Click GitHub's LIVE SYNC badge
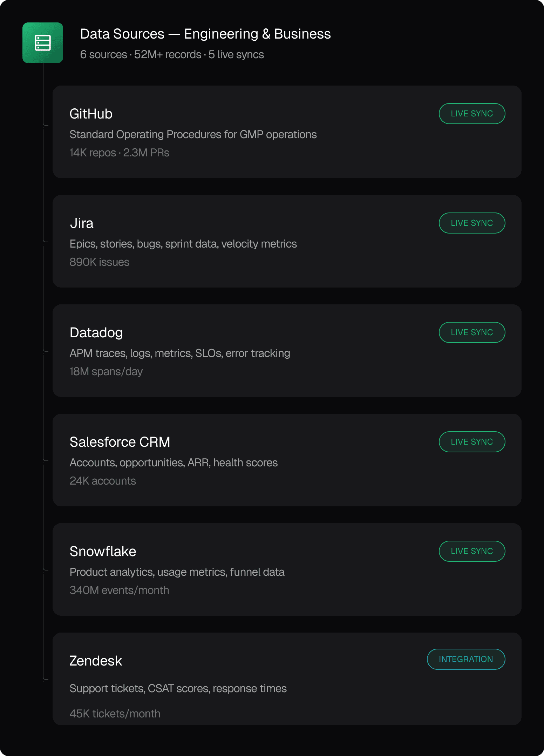This screenshot has width=544, height=756. point(471,114)
